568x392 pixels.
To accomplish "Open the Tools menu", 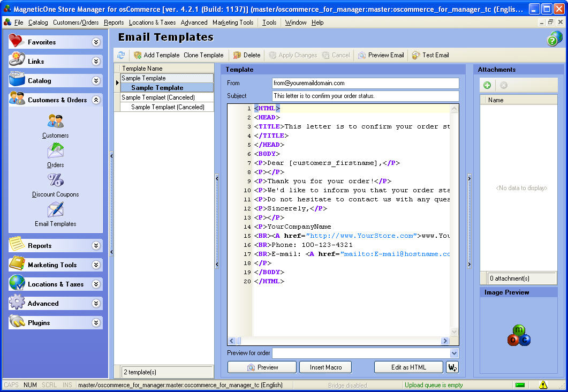I will click(269, 22).
